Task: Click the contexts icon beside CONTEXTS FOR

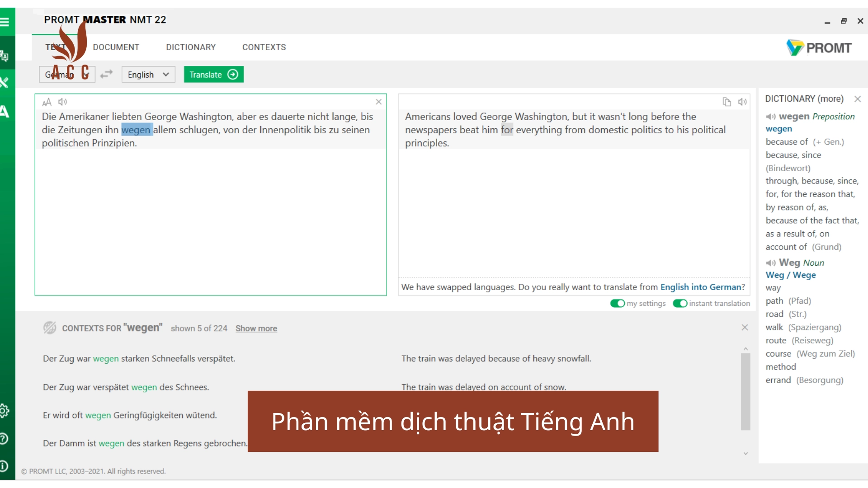Action: (50, 328)
